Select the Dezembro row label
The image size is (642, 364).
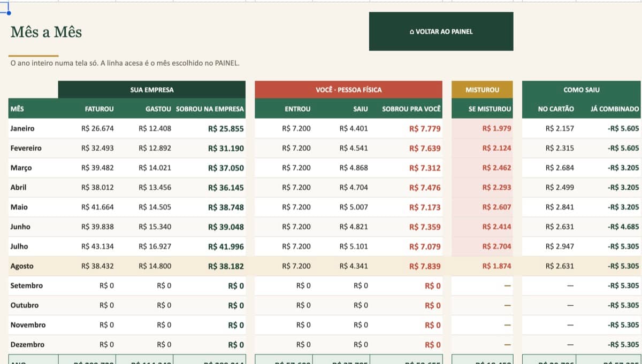click(x=27, y=345)
